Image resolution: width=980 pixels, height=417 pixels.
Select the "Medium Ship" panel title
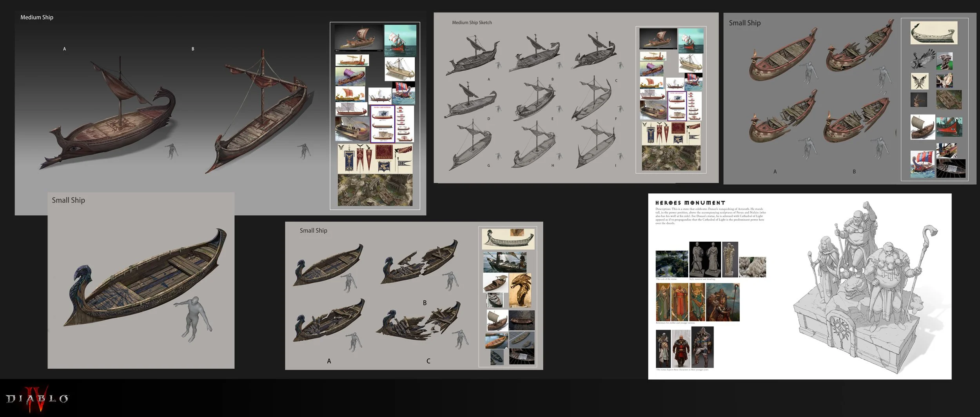37,17
